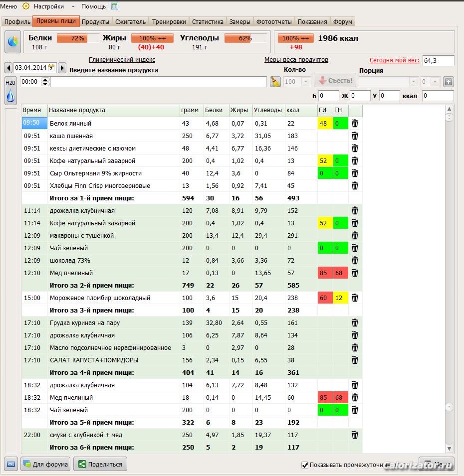The height and width of the screenshot is (476, 464).
Task: Switch to the Статистика tab
Action: tap(208, 21)
